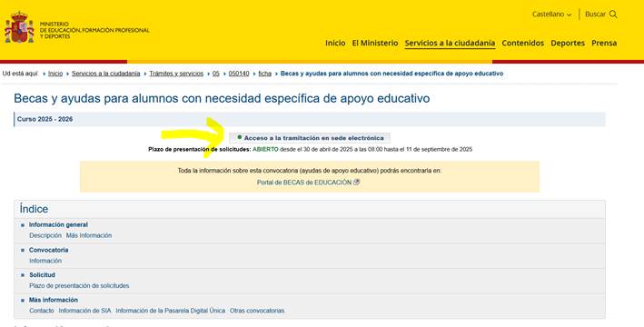
Task: Open the Castellano language dropdown
Action: [551, 15]
